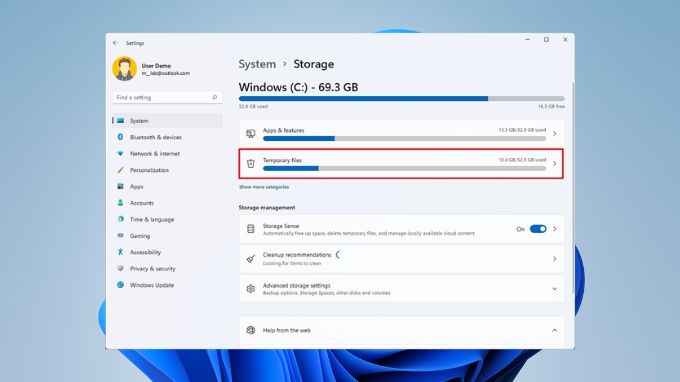Click the Gaming controller icon
The width and height of the screenshot is (680, 382).
(x=121, y=235)
